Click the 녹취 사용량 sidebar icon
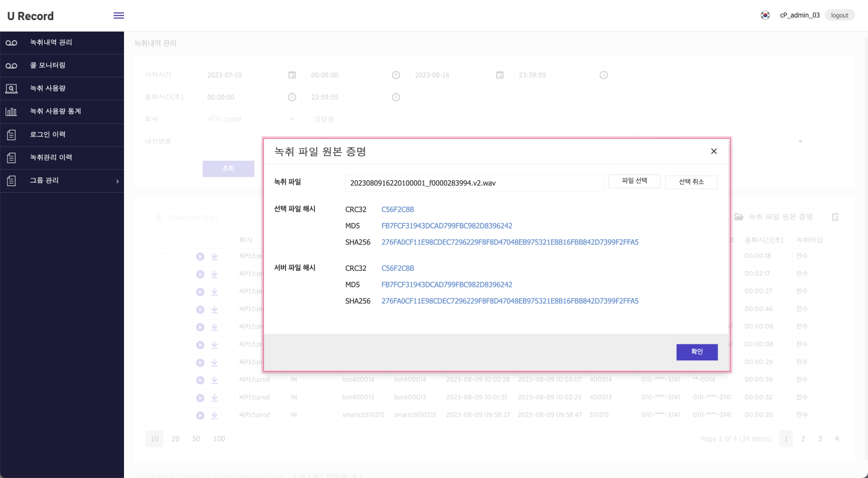868x478 pixels. [11, 88]
